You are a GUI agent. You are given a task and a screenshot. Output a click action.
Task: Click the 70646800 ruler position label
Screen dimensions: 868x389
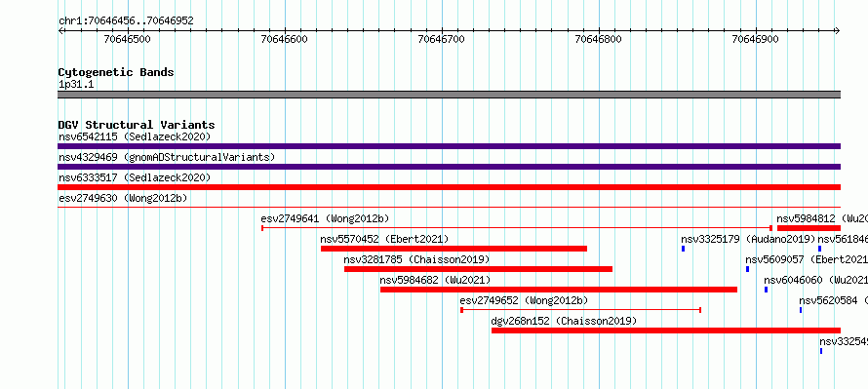pyautogui.click(x=599, y=39)
